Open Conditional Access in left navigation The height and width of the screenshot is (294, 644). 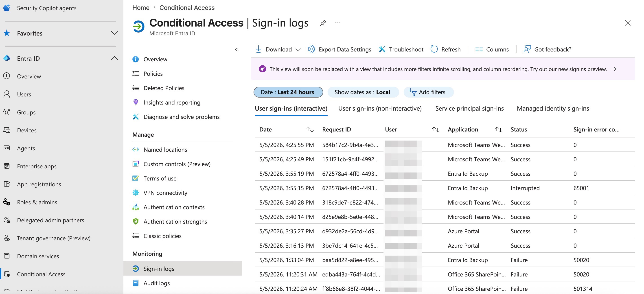pyautogui.click(x=41, y=274)
